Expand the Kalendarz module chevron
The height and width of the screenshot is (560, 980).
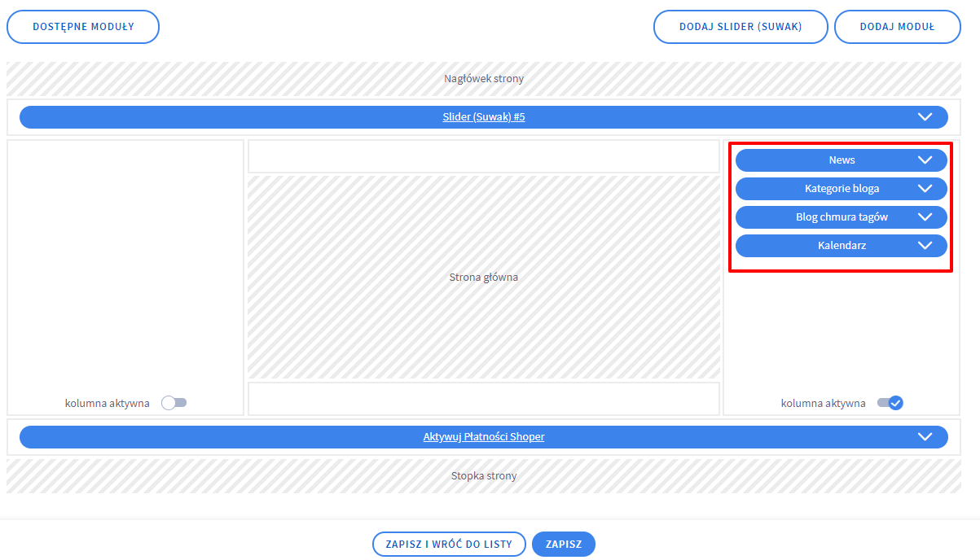pos(925,245)
